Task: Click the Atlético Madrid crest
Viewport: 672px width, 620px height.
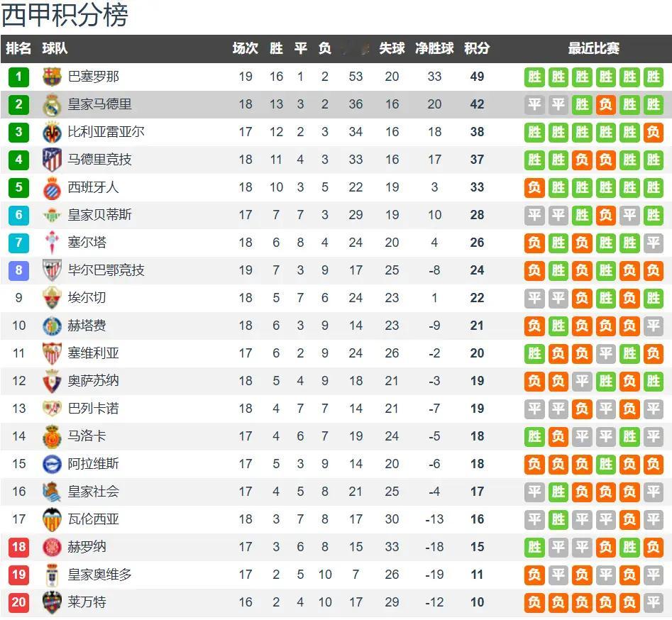Action: tap(52, 160)
